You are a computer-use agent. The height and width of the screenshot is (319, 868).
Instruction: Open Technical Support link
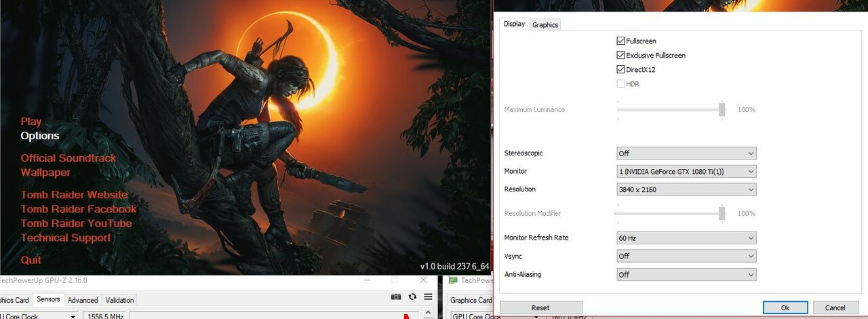(66, 238)
